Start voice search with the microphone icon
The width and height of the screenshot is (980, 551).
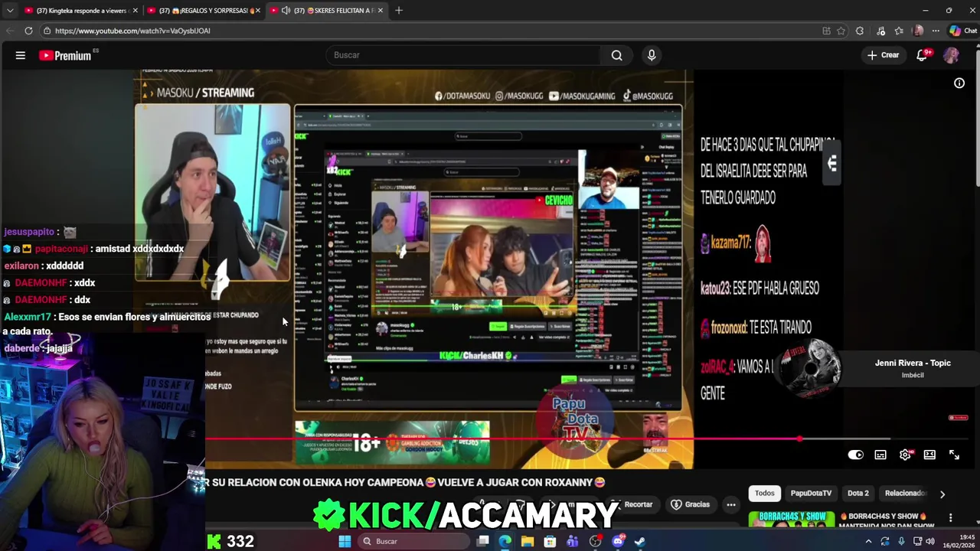click(x=652, y=55)
